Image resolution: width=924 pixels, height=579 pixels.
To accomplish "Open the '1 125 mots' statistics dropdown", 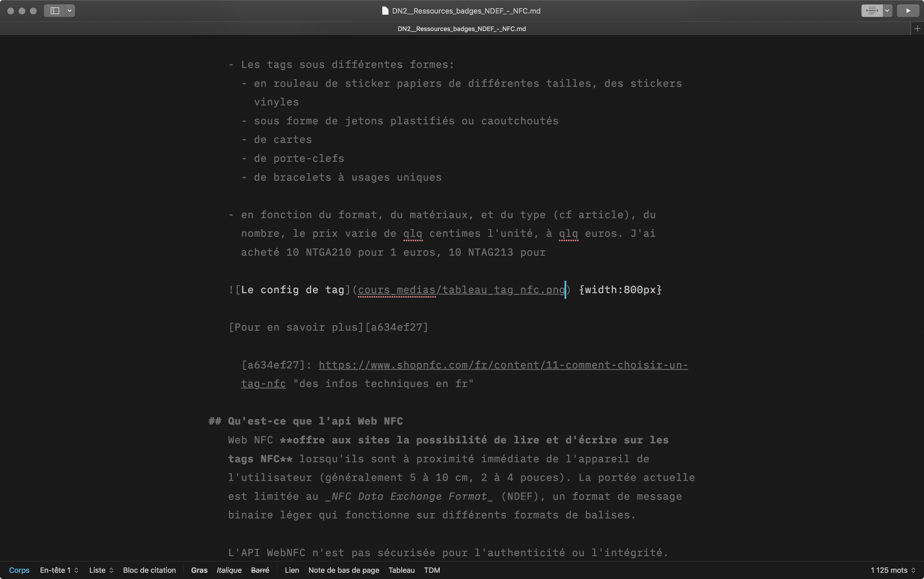I will click(892, 570).
